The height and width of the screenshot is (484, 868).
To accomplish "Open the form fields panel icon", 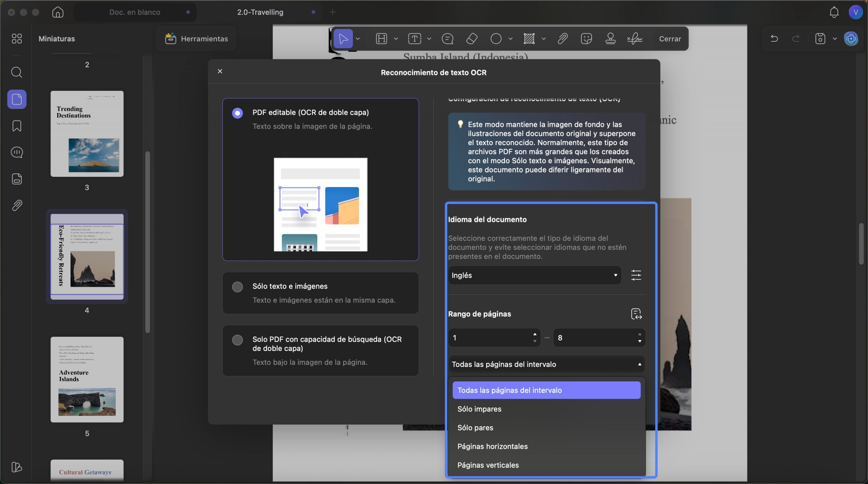I will pos(17,179).
